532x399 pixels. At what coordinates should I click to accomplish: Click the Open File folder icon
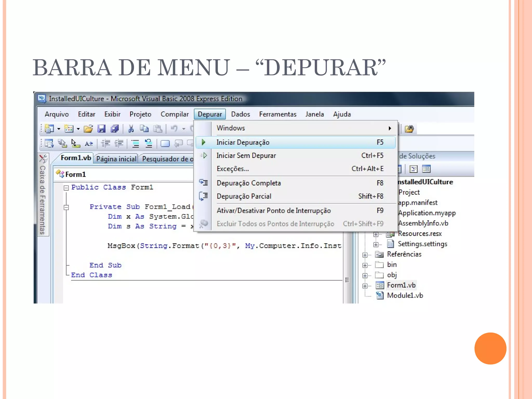88,129
